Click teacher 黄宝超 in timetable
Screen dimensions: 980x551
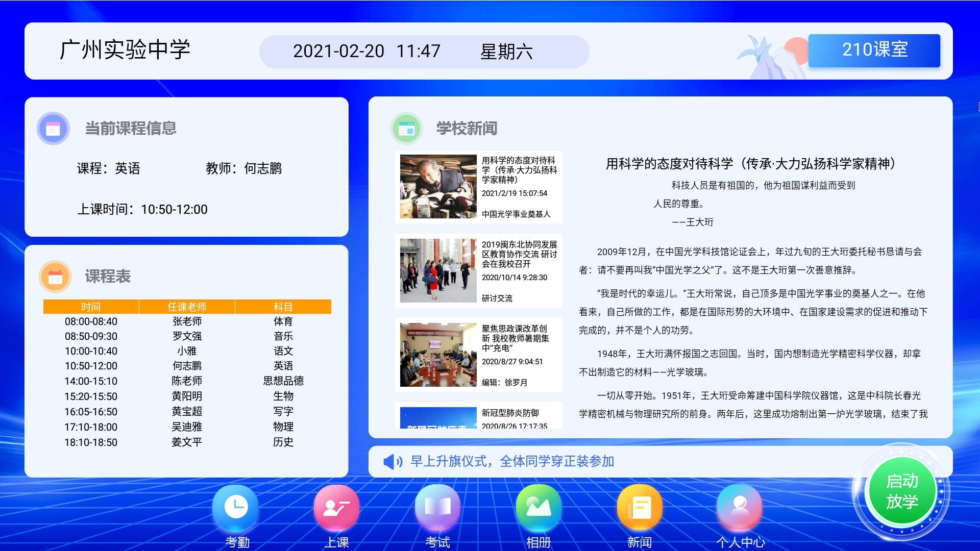point(187,412)
